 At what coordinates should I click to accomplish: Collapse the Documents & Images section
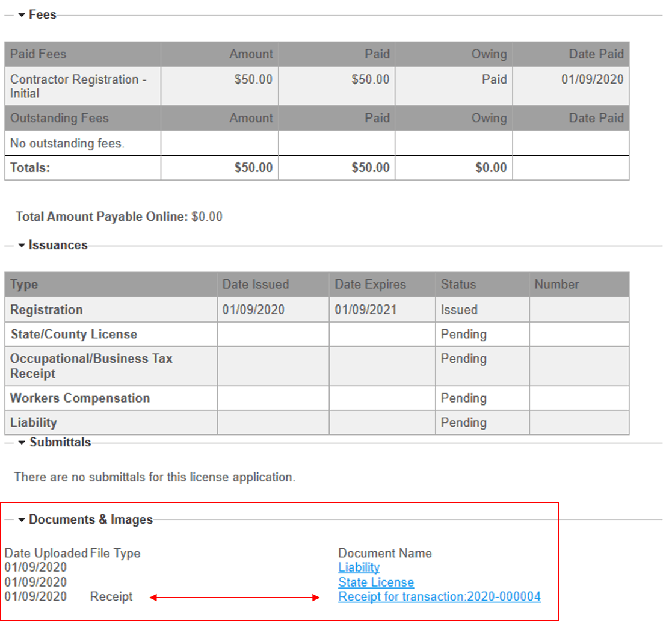click(22, 520)
